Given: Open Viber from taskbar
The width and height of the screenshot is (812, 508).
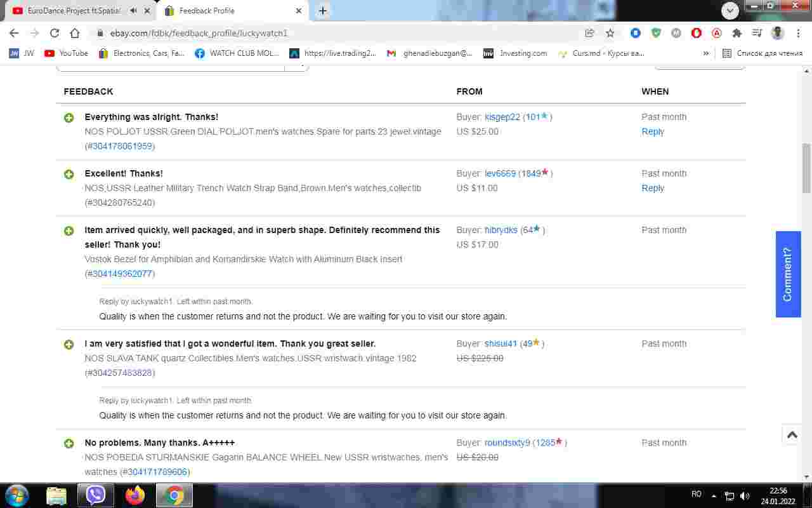Looking at the screenshot, I should (96, 495).
